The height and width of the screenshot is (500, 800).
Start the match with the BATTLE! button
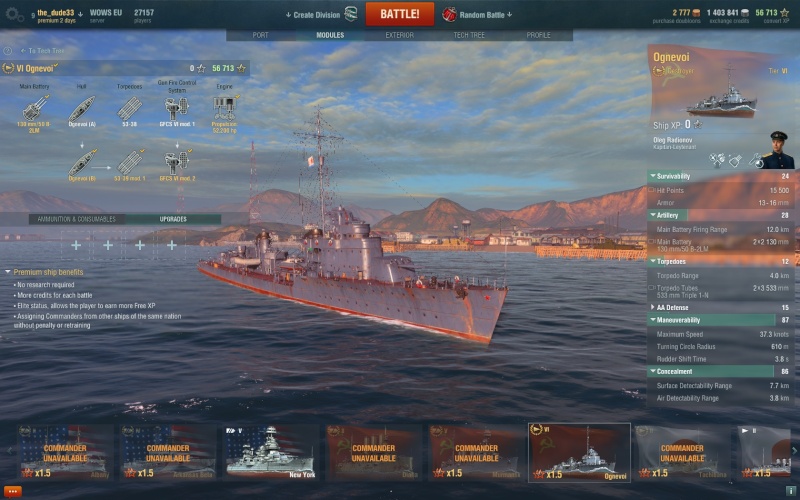[x=399, y=14]
